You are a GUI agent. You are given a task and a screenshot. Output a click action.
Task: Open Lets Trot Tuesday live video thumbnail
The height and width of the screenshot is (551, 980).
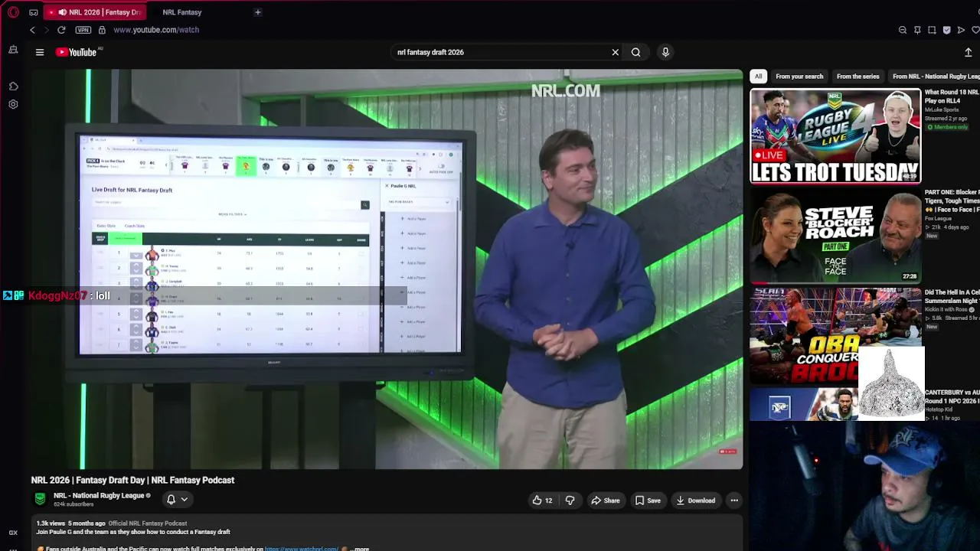835,136
